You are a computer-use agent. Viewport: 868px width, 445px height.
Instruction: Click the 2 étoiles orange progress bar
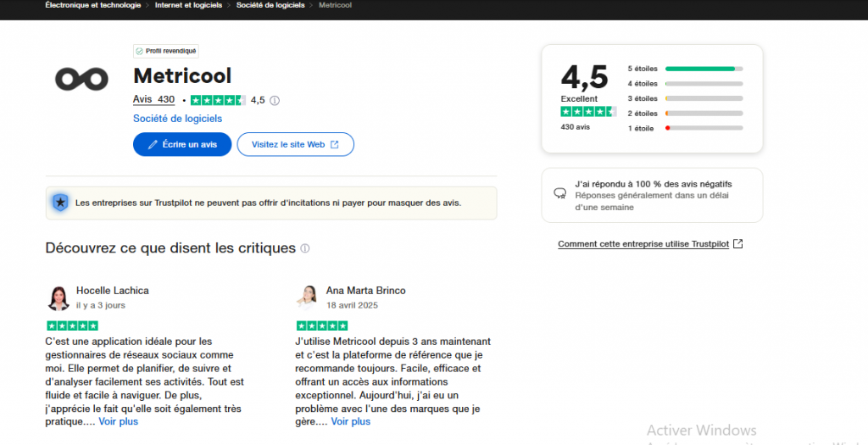(704, 113)
